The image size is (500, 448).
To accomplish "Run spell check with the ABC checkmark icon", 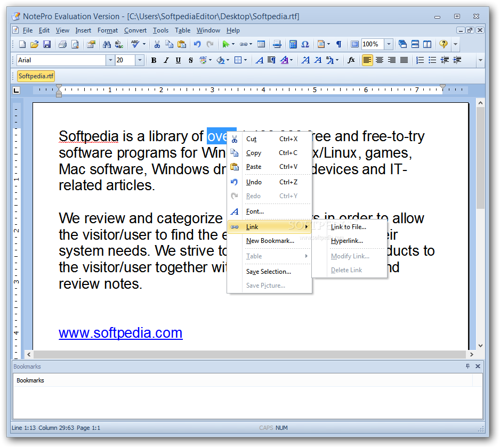I will point(135,44).
